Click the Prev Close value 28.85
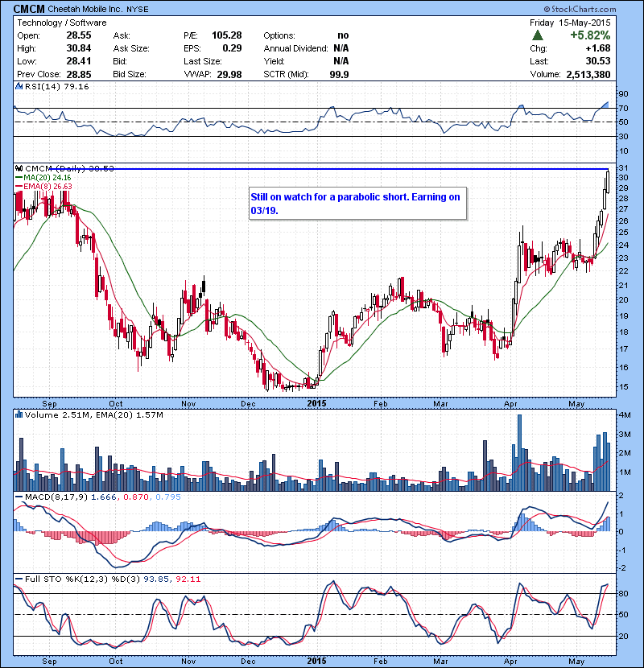644x668 pixels. point(79,74)
